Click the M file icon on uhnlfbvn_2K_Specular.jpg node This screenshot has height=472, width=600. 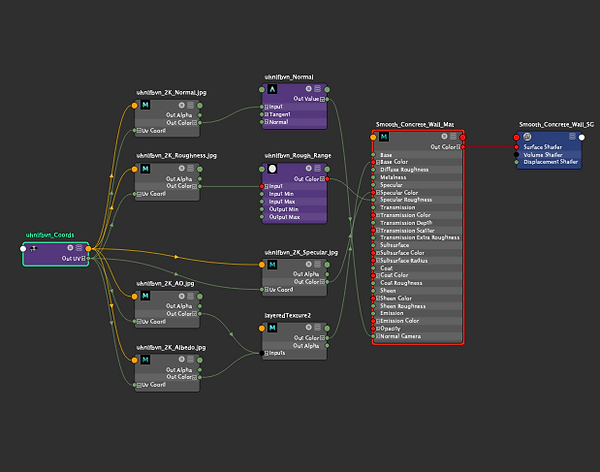click(272, 265)
